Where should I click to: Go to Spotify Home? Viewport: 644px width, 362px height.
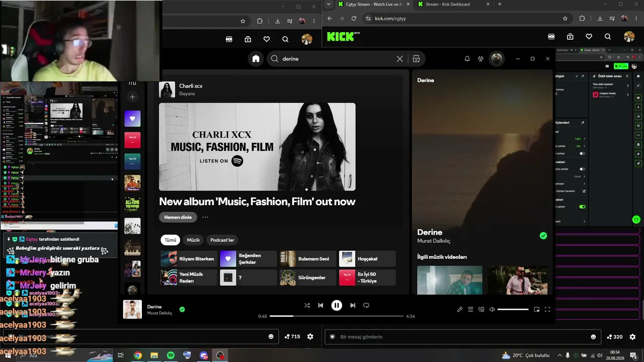pyautogui.click(x=256, y=59)
